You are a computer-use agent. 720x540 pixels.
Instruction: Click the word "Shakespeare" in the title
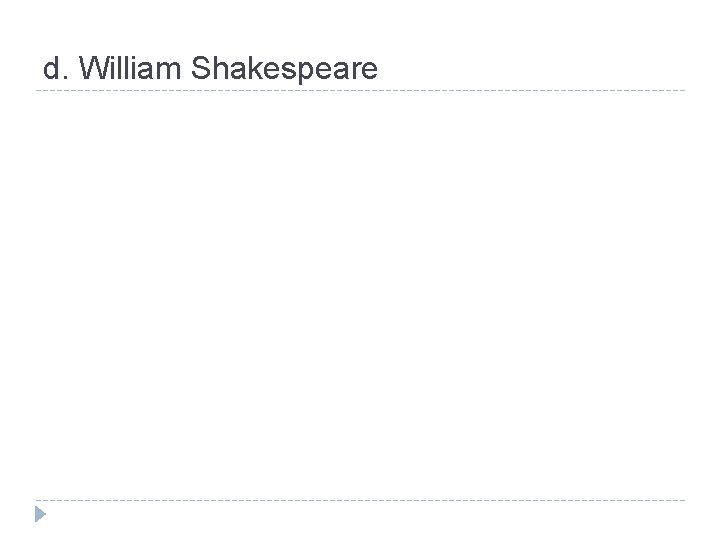tap(284, 68)
